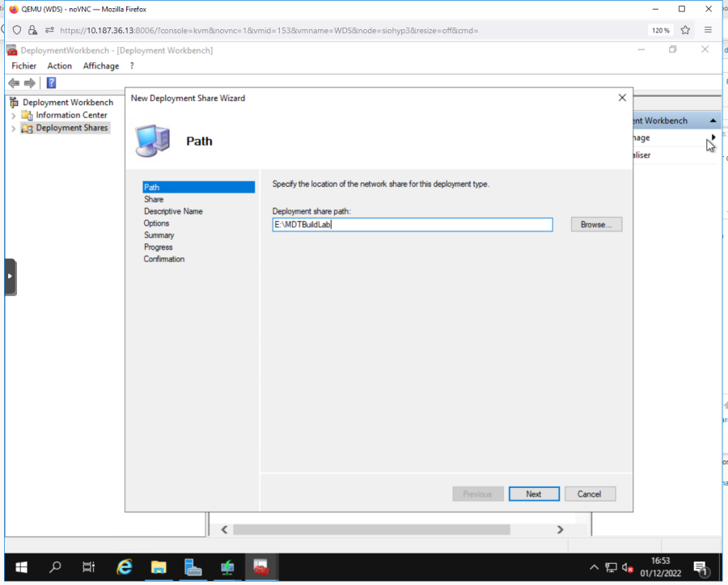728x585 pixels.
Task: Open Windows taskbar search
Action: coord(55,567)
